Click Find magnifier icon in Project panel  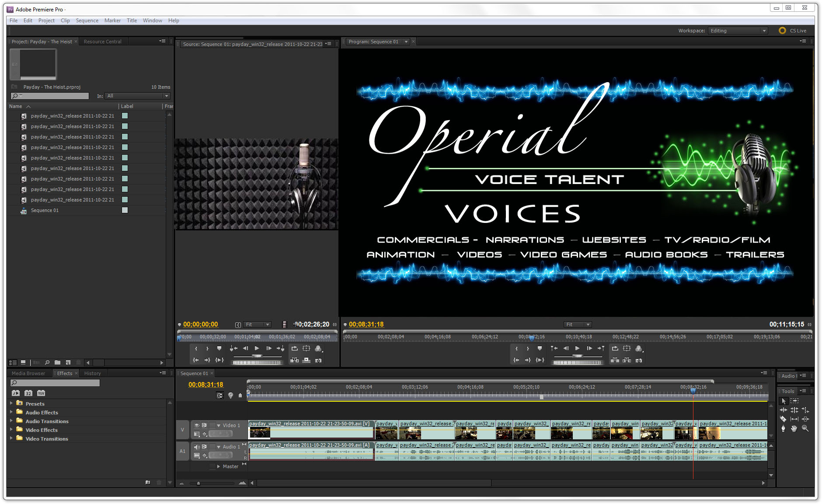pos(47,362)
